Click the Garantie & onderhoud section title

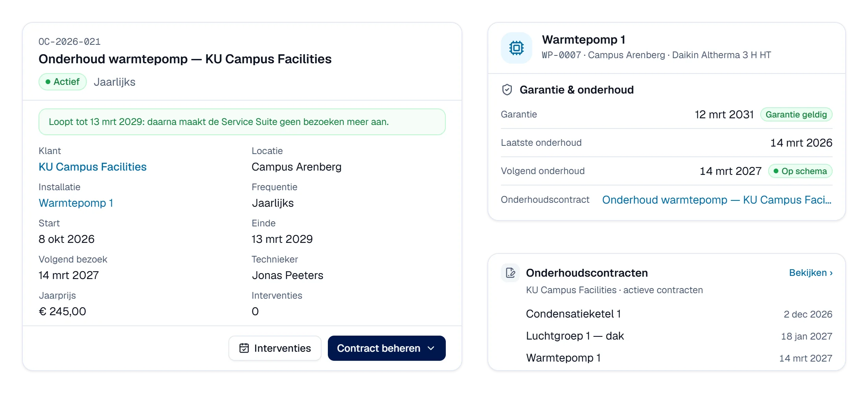coord(576,90)
